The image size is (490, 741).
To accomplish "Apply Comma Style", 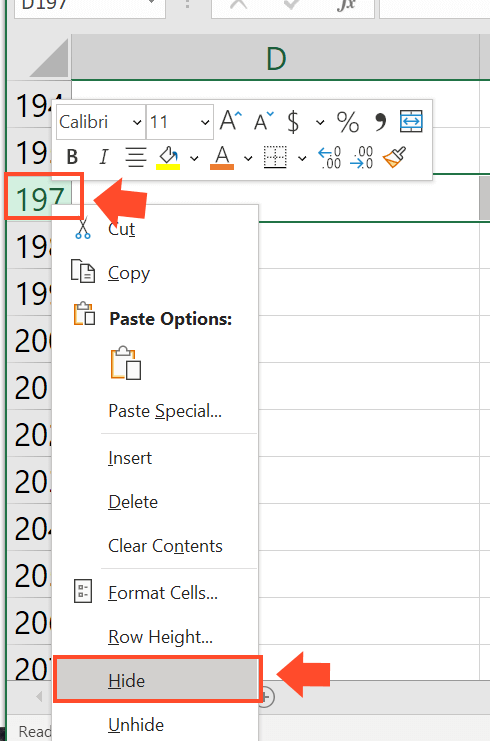I will point(380,121).
